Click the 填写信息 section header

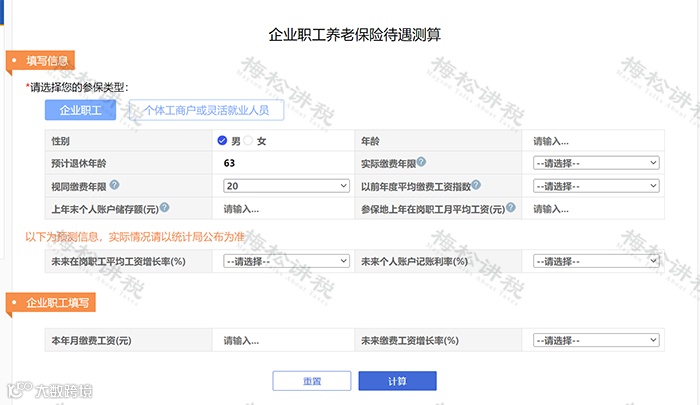pyautogui.click(x=41, y=61)
